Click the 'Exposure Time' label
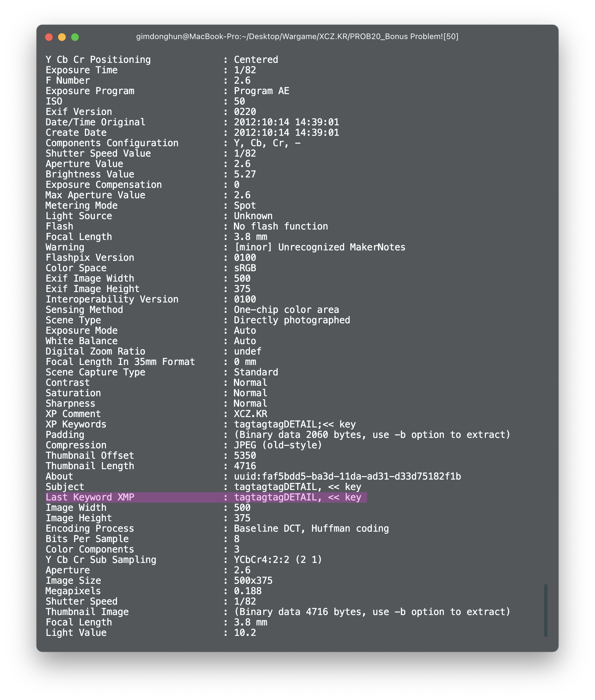This screenshot has width=595, height=700. tap(82, 70)
